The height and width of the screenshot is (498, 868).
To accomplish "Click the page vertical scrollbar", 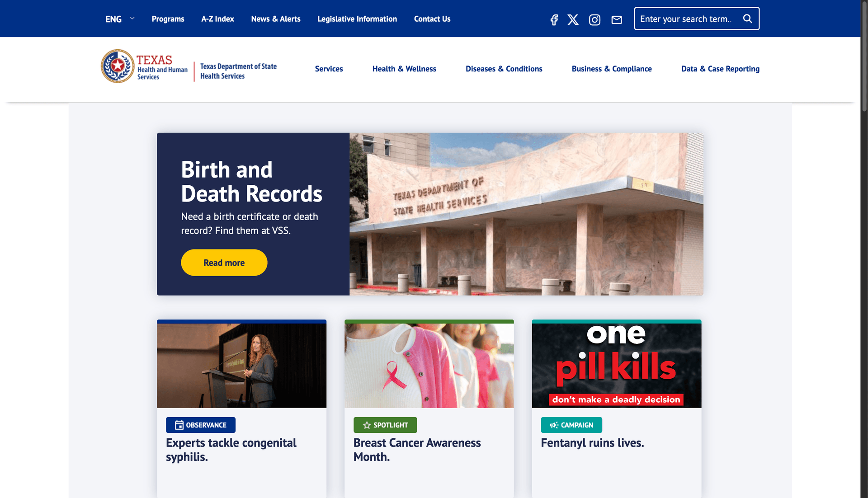I will pos(864,249).
